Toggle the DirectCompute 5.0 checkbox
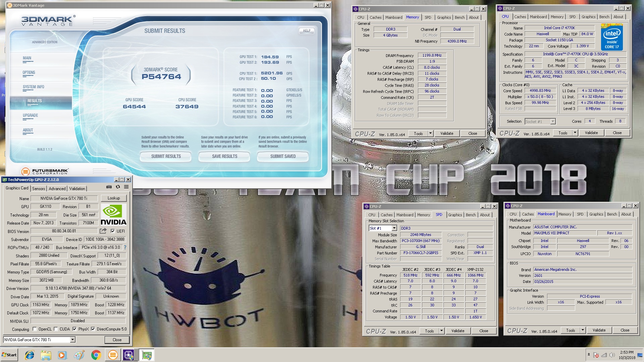The height and width of the screenshot is (362, 644). click(93, 329)
